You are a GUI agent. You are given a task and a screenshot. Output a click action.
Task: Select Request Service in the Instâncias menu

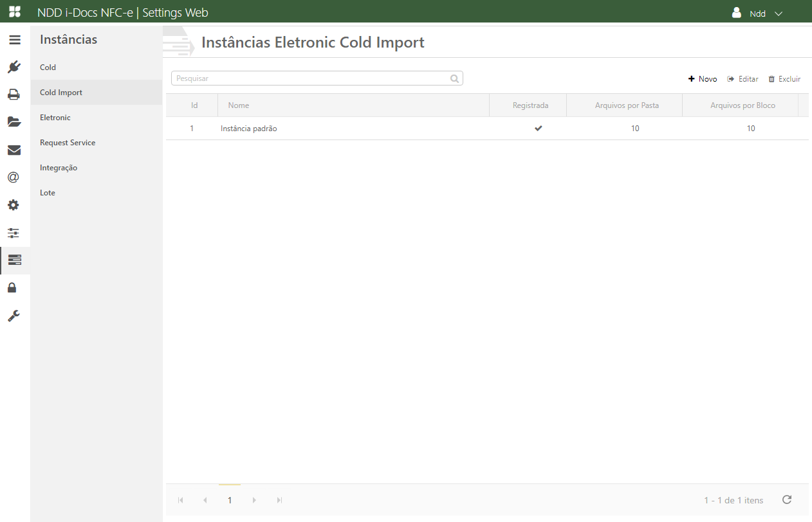[68, 143]
